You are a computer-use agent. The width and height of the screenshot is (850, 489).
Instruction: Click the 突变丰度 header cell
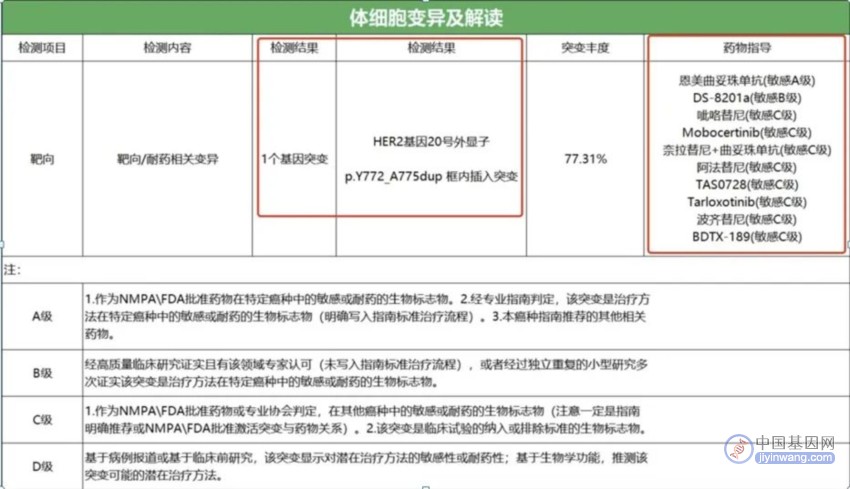[x=585, y=48]
